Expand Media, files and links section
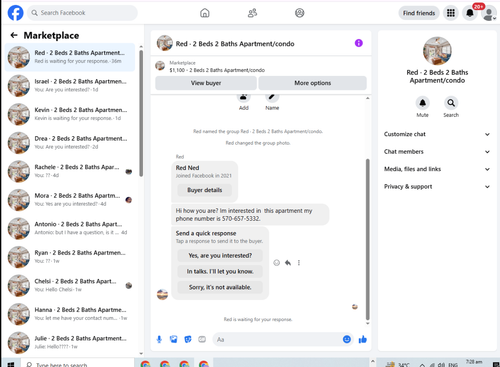 (x=437, y=169)
